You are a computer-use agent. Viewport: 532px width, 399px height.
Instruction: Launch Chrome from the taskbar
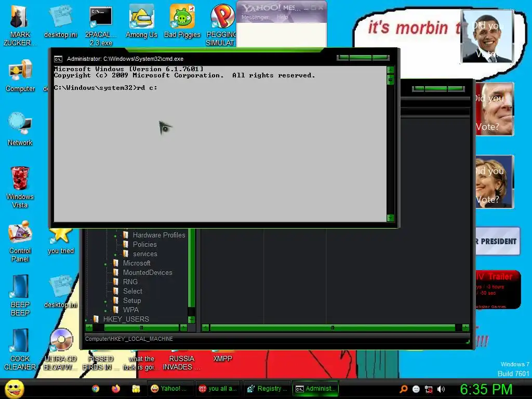(x=96, y=389)
